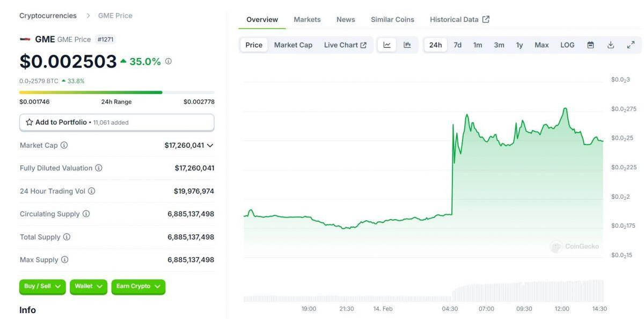Select the 7d timeframe
Viewport: 644px width, 319px height.
point(457,45)
